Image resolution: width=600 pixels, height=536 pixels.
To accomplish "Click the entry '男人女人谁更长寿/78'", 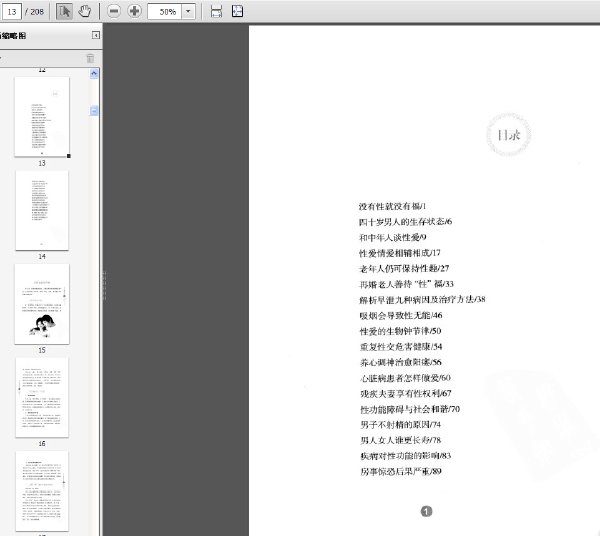I will [x=401, y=440].
